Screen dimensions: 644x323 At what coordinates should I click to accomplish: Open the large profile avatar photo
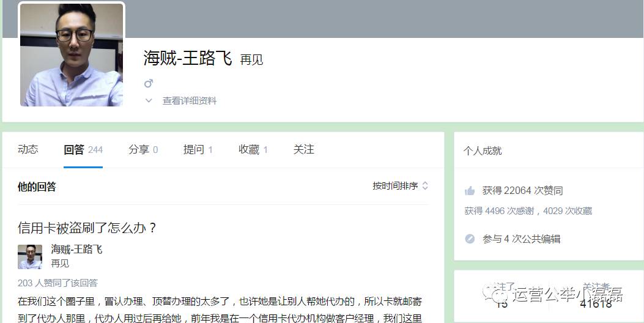[72, 54]
